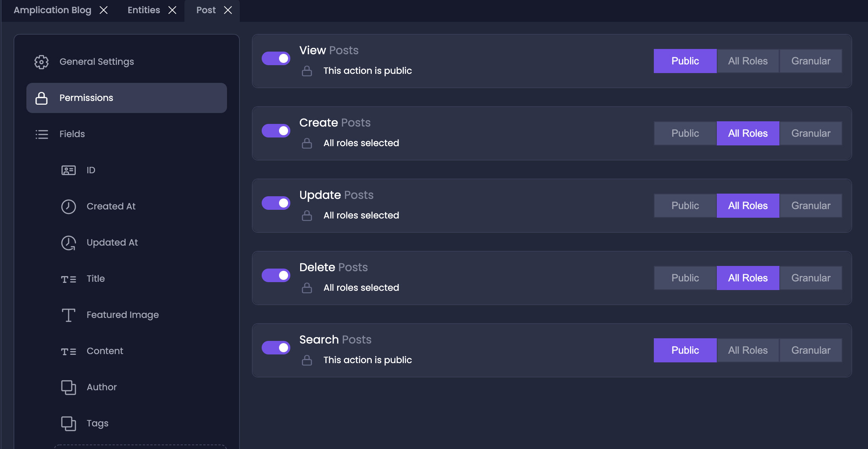868x449 pixels.
Task: Set Update Posts to Granular
Action: [811, 206]
